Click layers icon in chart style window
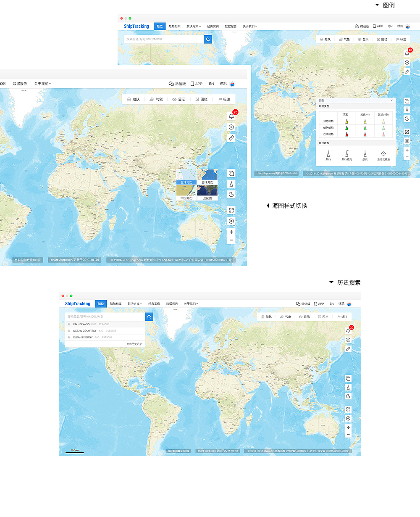This screenshot has height=517, width=420. (x=231, y=173)
